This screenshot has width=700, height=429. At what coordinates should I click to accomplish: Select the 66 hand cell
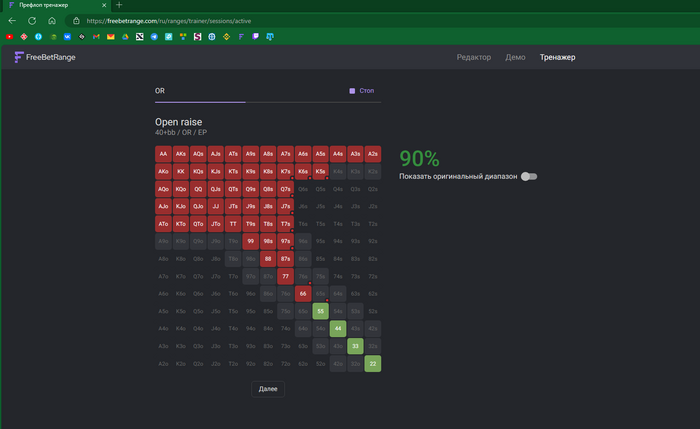pos(303,294)
